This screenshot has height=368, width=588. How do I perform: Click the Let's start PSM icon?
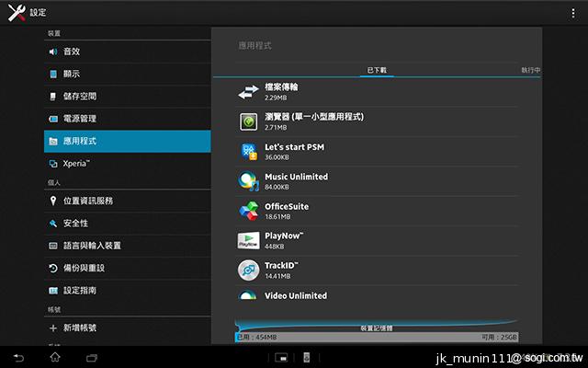click(x=249, y=152)
